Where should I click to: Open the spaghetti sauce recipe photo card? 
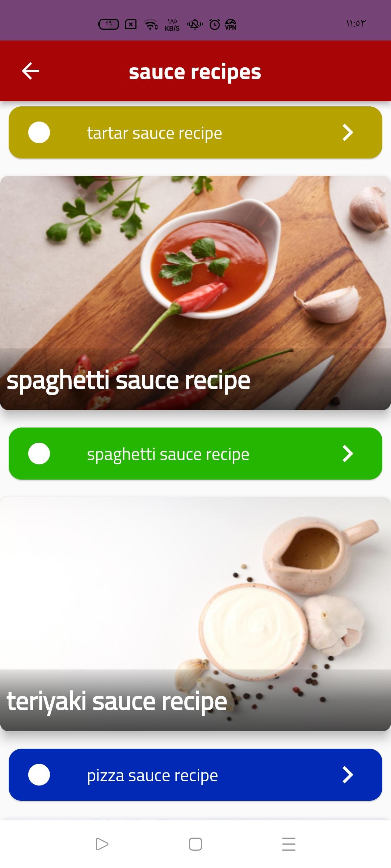point(195,293)
